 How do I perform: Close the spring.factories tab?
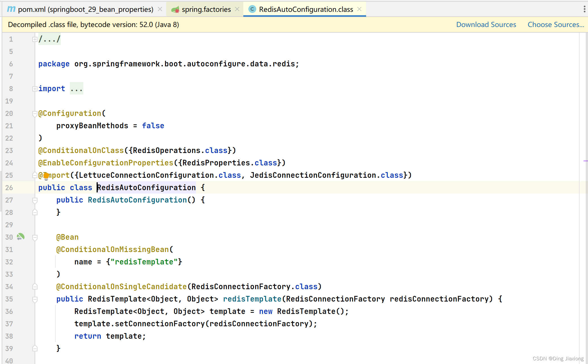click(237, 9)
